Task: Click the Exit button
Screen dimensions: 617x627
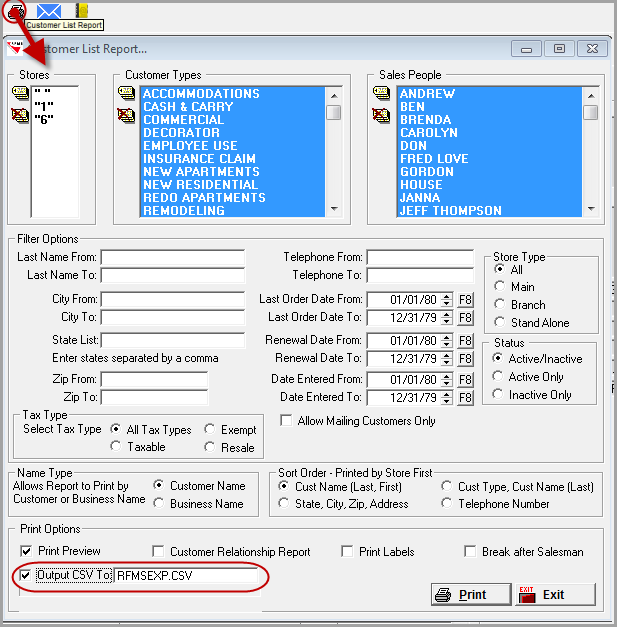Action: pos(555,595)
